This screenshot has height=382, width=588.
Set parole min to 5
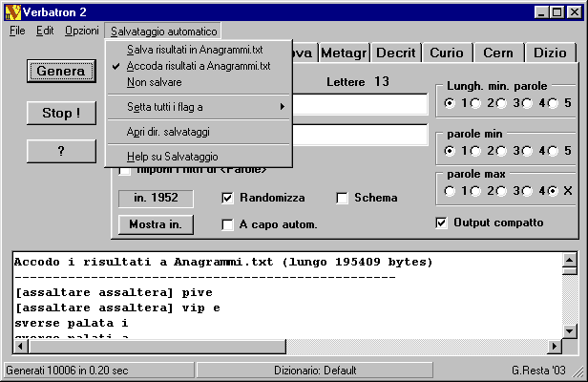[x=553, y=151]
